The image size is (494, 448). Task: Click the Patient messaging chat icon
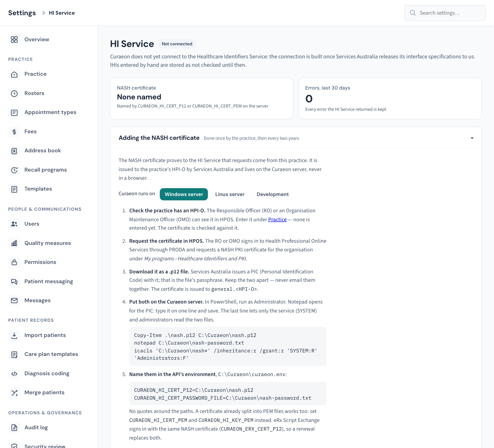[x=14, y=282]
